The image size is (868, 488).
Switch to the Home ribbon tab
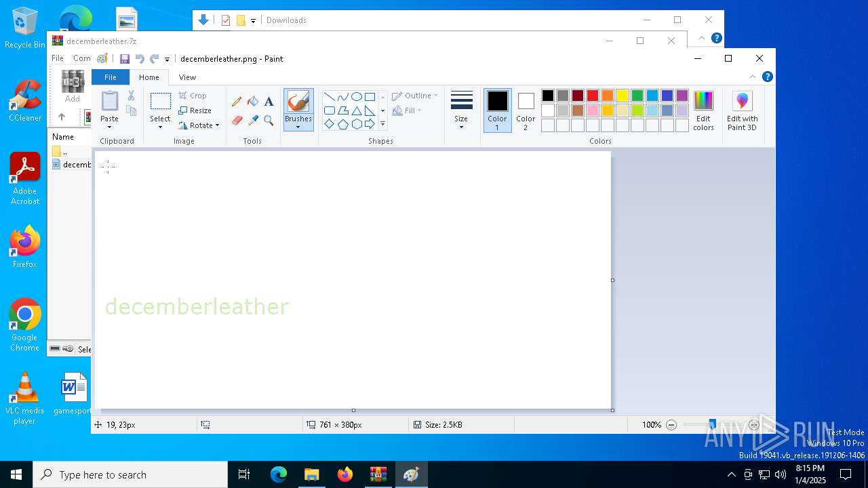[x=149, y=77]
